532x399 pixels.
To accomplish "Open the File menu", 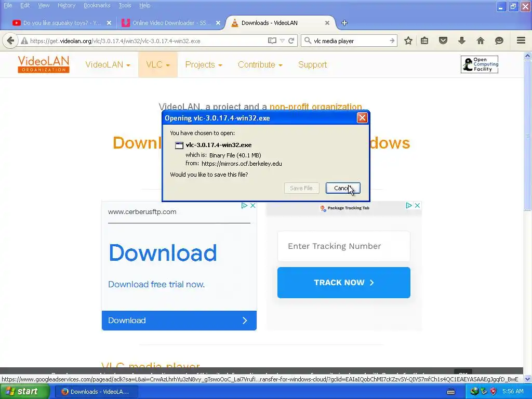I will (x=8, y=5).
